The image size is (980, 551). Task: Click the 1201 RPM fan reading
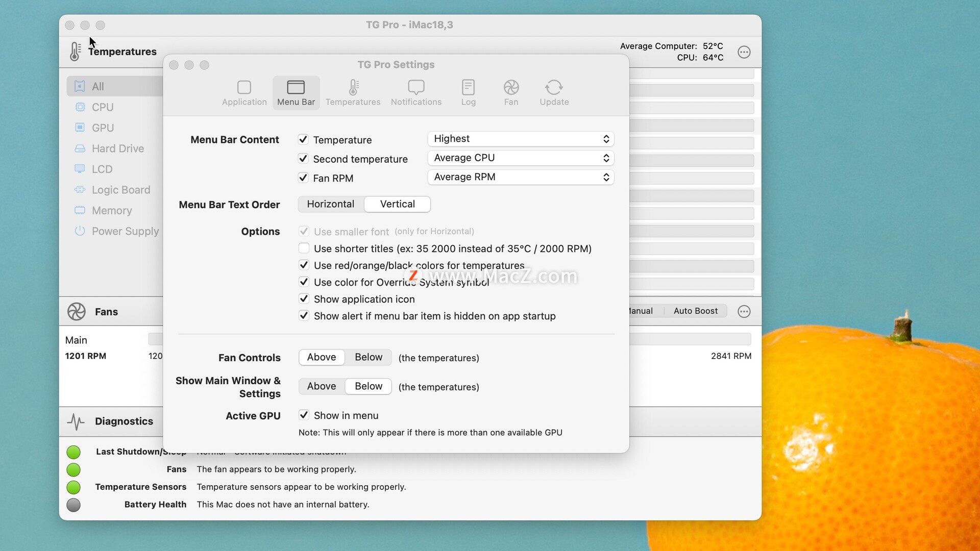86,356
